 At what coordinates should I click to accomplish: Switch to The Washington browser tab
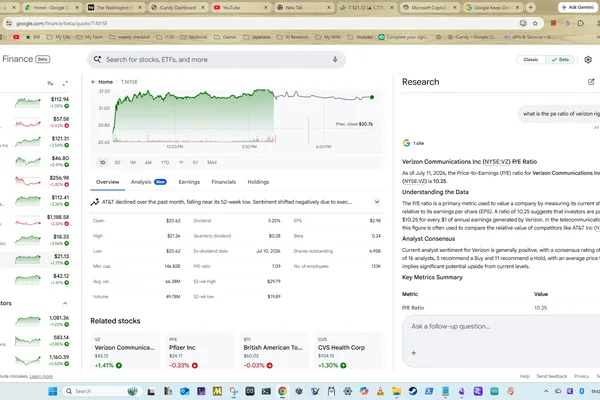pos(114,7)
